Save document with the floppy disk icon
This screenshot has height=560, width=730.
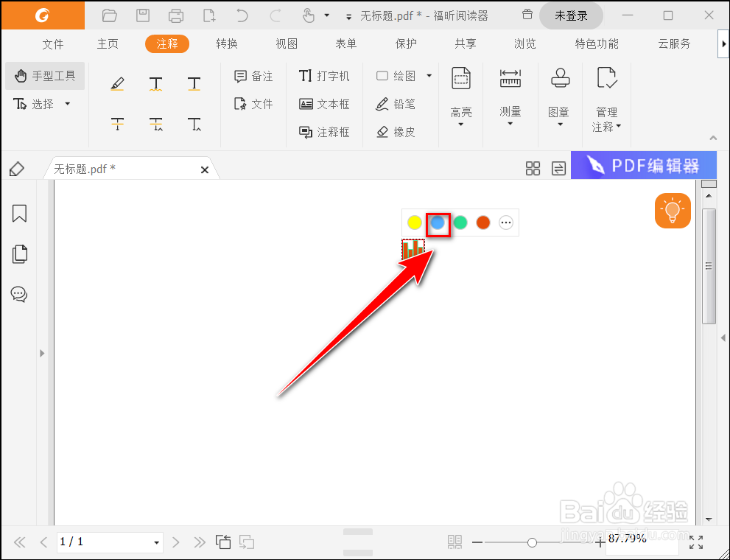pyautogui.click(x=142, y=15)
